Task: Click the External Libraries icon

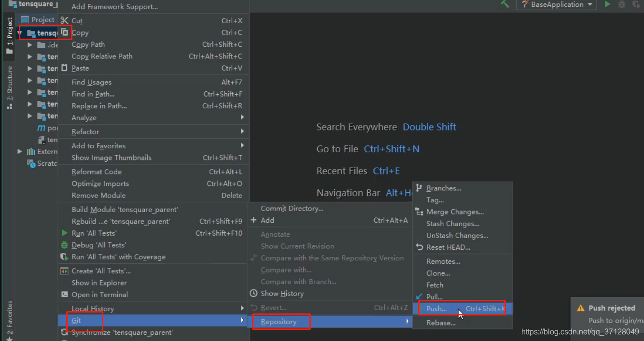Action: 31,152
